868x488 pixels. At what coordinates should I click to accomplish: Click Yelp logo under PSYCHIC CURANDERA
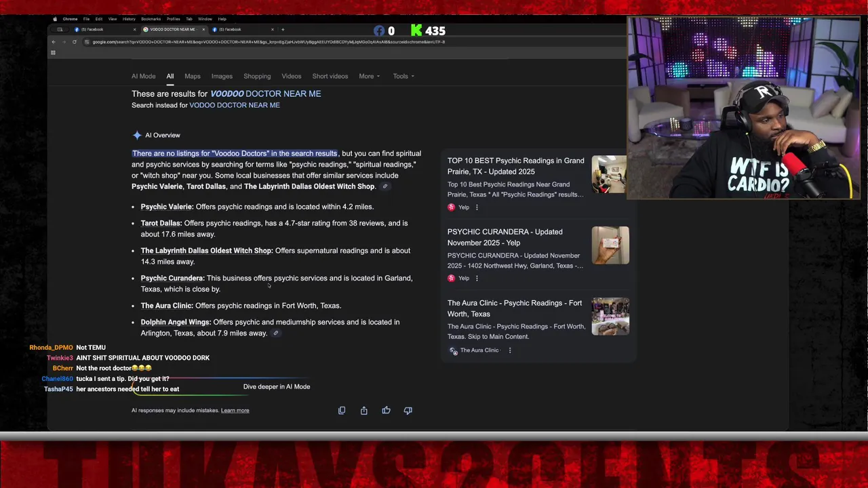[x=452, y=279]
